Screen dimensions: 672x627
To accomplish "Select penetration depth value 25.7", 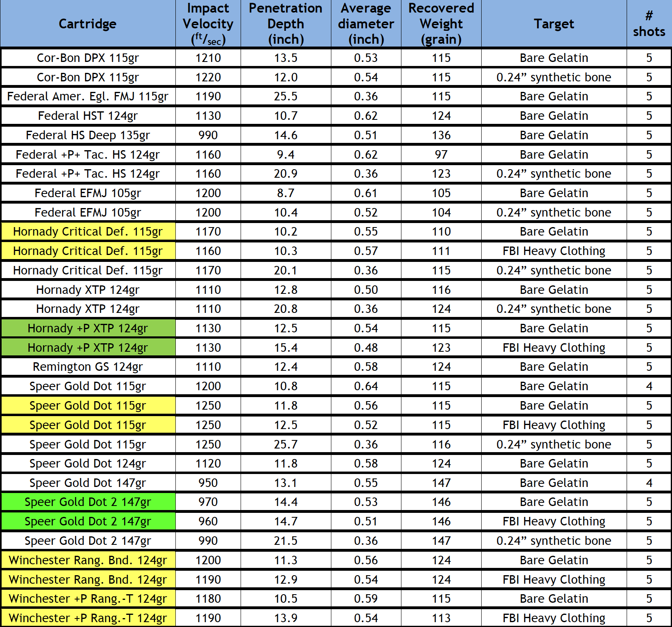I will 286,444.
